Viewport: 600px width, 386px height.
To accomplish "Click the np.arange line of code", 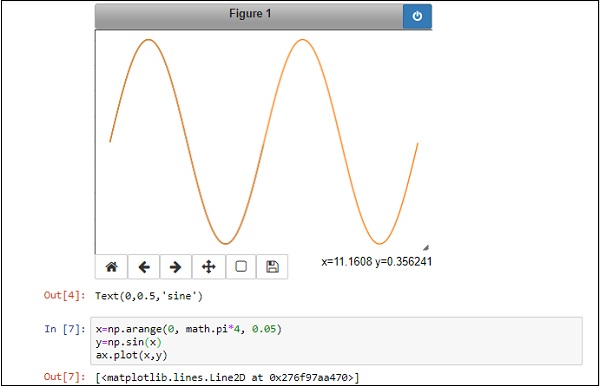I will point(188,329).
